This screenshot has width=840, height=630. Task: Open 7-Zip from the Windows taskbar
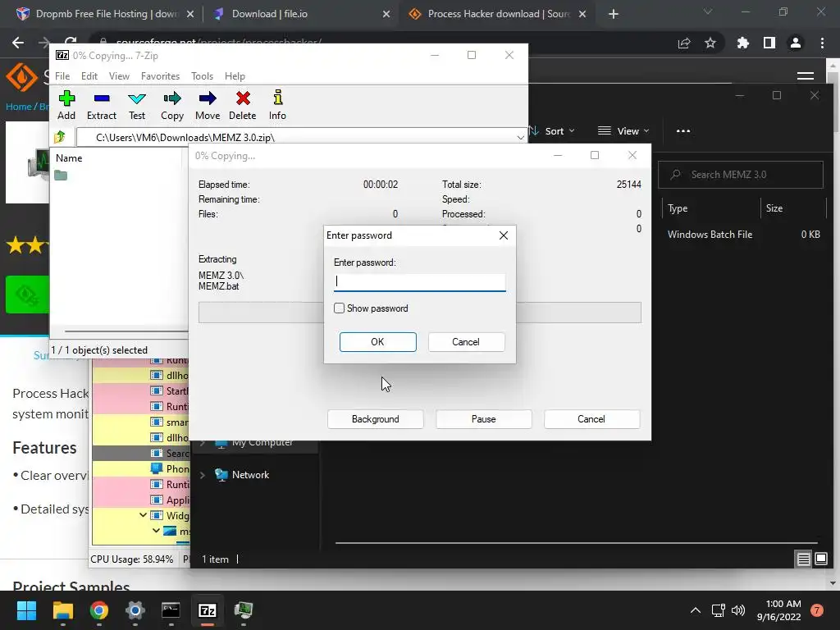click(208, 610)
